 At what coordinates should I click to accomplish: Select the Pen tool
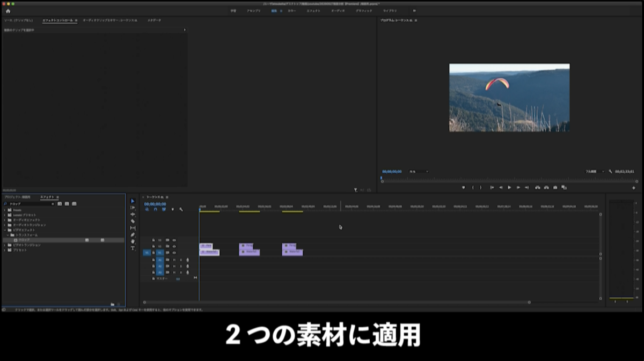click(x=133, y=235)
